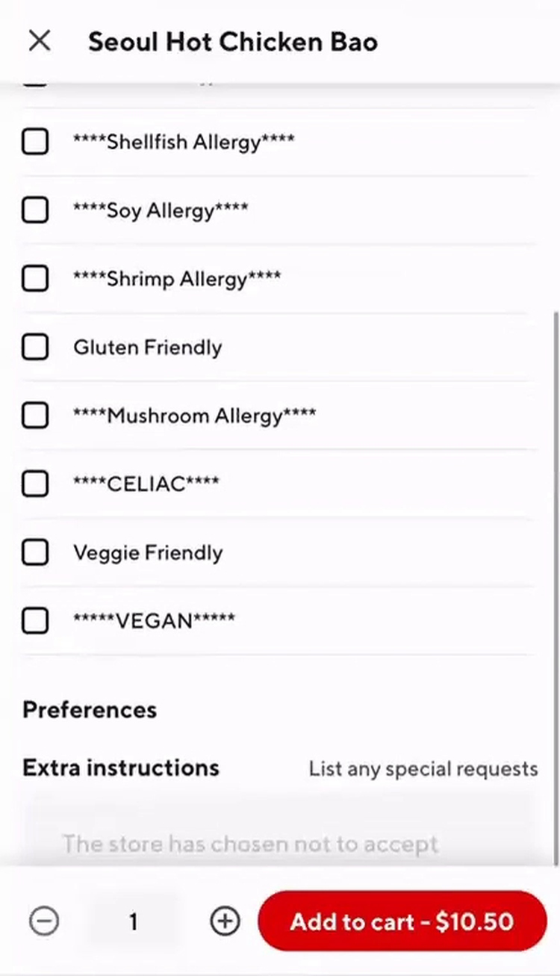The width and height of the screenshot is (560, 976).
Task: Check the Soy Allergy box
Action: (x=35, y=210)
